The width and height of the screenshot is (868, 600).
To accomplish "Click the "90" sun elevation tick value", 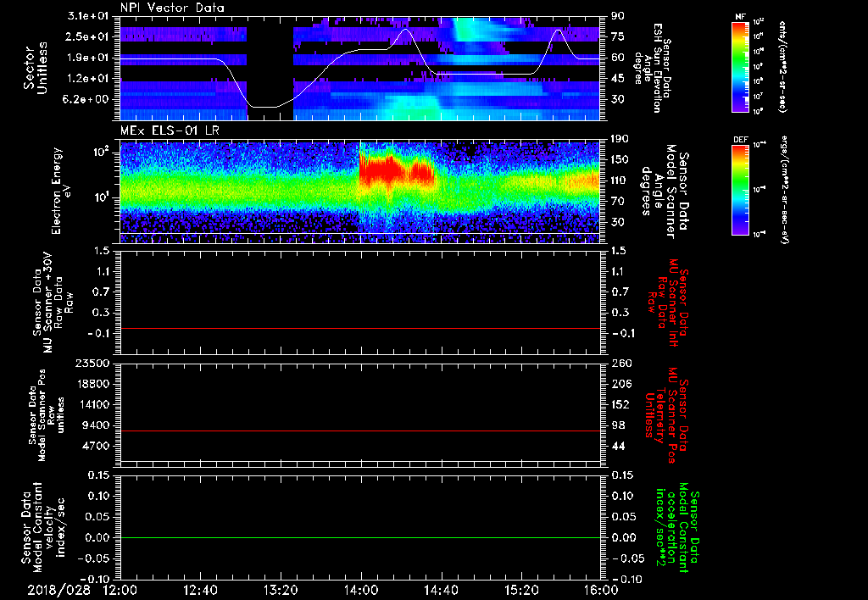I will tap(617, 16).
